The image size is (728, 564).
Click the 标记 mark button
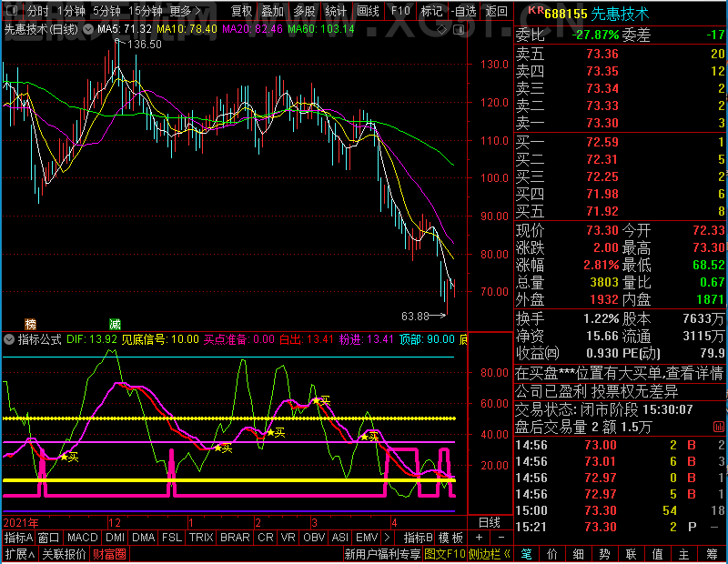(x=431, y=11)
